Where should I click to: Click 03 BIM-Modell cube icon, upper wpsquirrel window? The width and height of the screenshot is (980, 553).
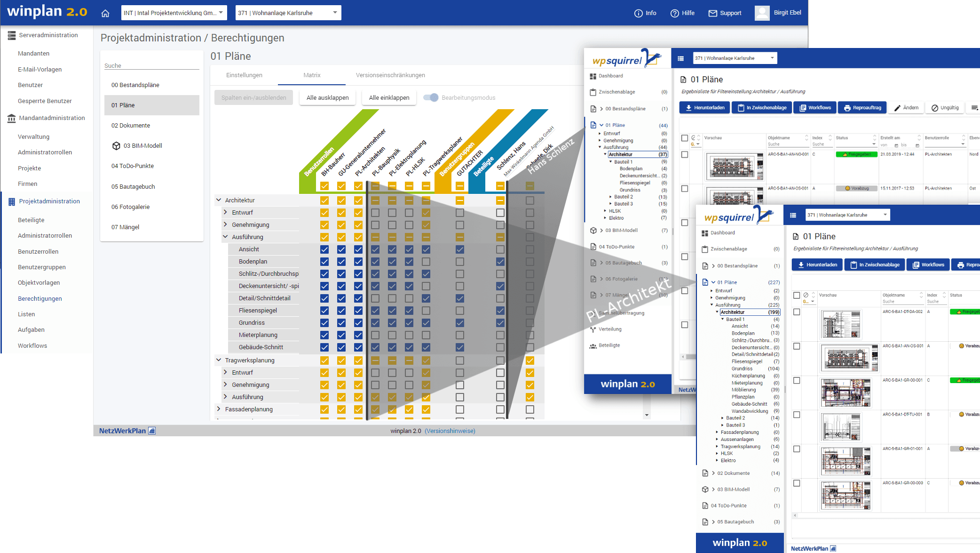click(x=593, y=231)
